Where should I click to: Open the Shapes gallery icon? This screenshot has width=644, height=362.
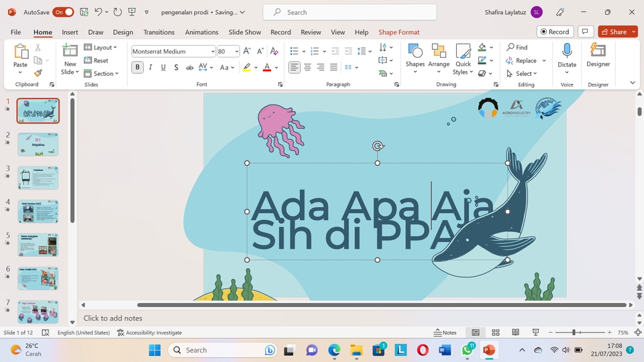pos(415,51)
